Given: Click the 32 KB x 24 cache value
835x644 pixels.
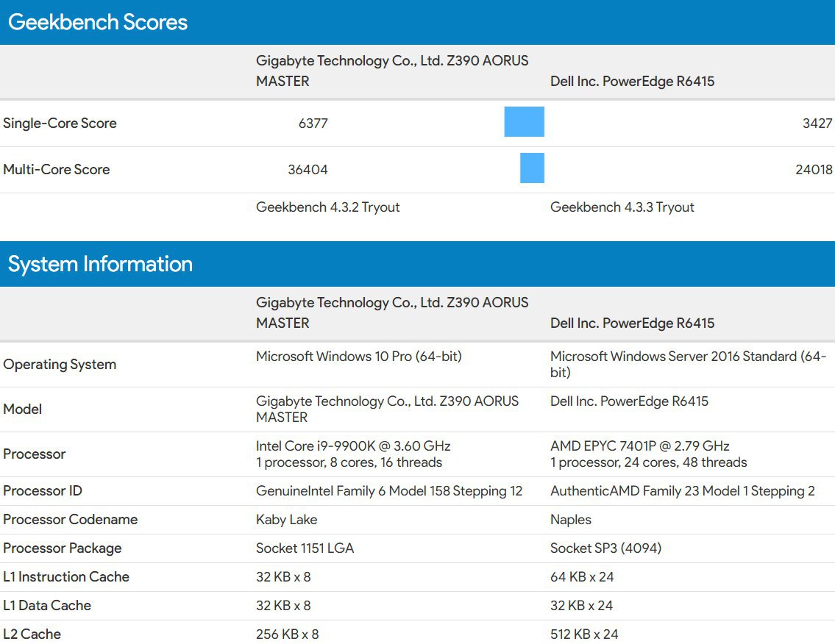Looking at the screenshot, I should (x=581, y=606).
